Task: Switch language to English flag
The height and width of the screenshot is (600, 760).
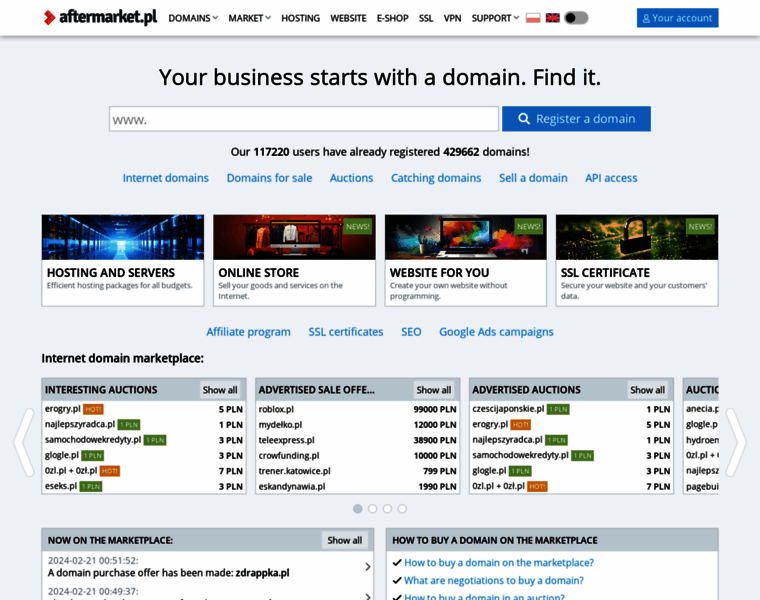Action: pyautogui.click(x=552, y=18)
